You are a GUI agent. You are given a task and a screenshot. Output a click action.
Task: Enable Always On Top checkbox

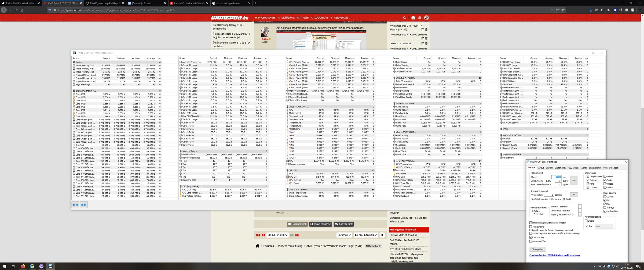tap(531, 241)
